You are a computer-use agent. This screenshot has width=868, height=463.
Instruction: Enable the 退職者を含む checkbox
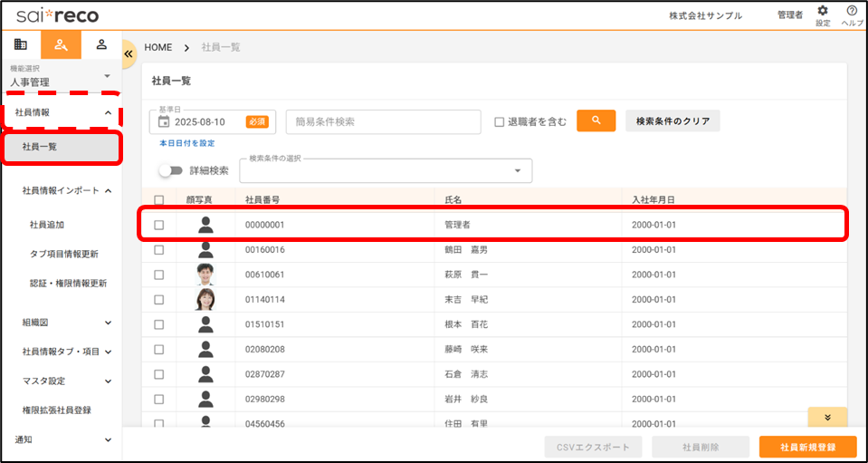(499, 121)
